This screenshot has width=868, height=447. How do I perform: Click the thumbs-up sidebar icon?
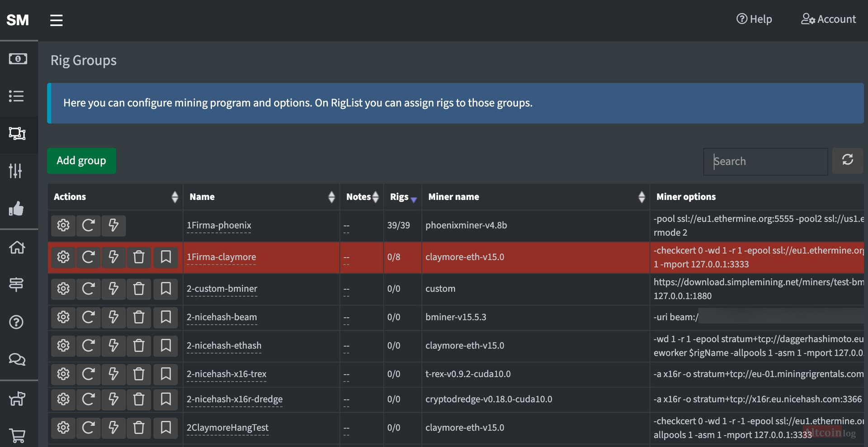point(16,209)
